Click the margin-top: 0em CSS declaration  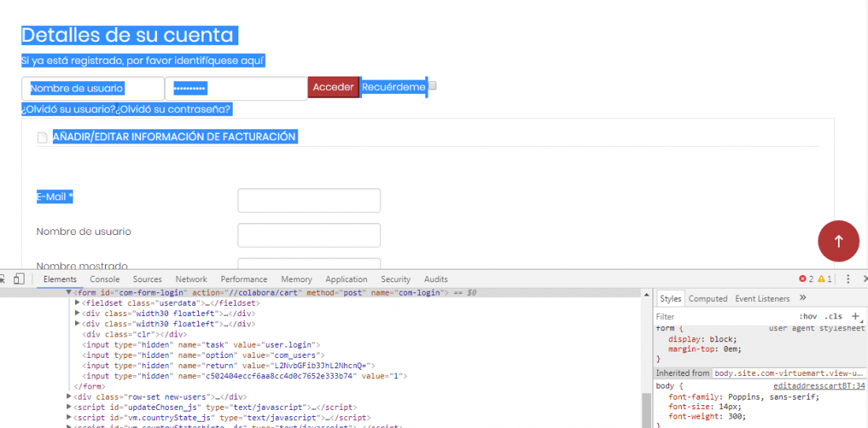[x=705, y=349]
